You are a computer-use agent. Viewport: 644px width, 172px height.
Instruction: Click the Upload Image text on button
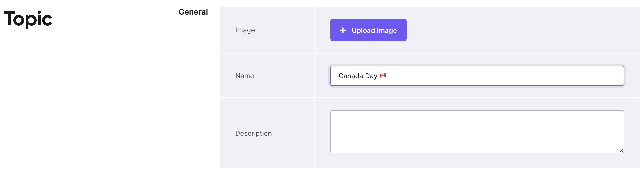click(374, 30)
